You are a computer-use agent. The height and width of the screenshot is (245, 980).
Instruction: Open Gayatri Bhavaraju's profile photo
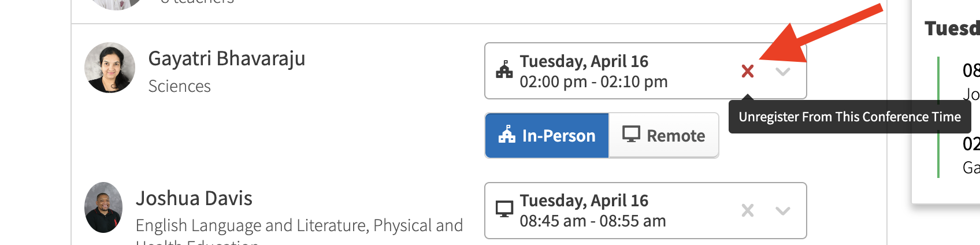point(110,68)
